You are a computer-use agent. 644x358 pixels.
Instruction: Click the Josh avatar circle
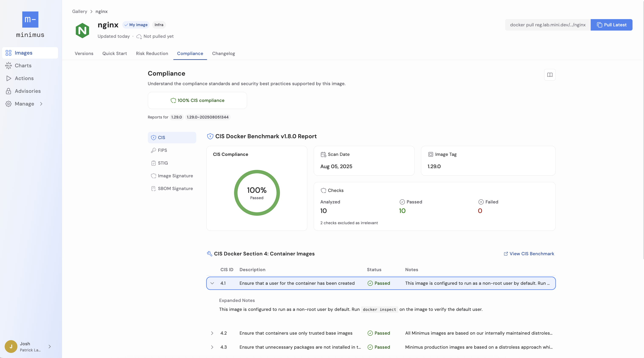pyautogui.click(x=11, y=347)
